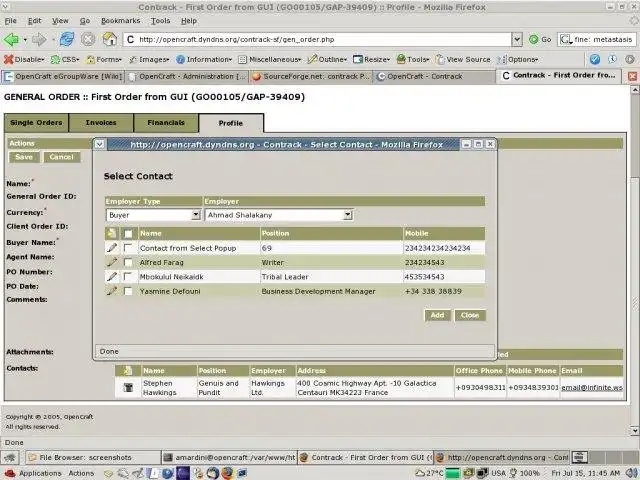Open the Tools menu in menu bar
Screen dimensions: 640x480
[x=160, y=21]
